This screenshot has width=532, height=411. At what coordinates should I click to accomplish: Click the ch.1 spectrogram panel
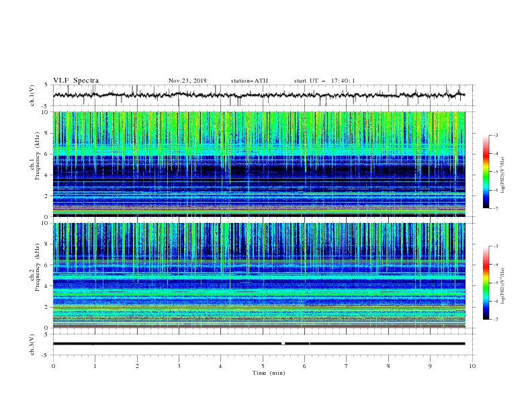coord(259,164)
